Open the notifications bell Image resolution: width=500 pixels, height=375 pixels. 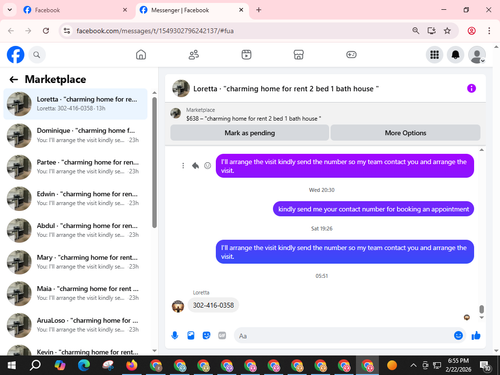(456, 55)
